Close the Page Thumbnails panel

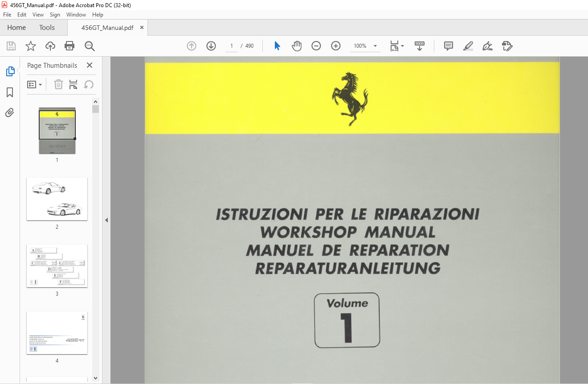pos(90,65)
